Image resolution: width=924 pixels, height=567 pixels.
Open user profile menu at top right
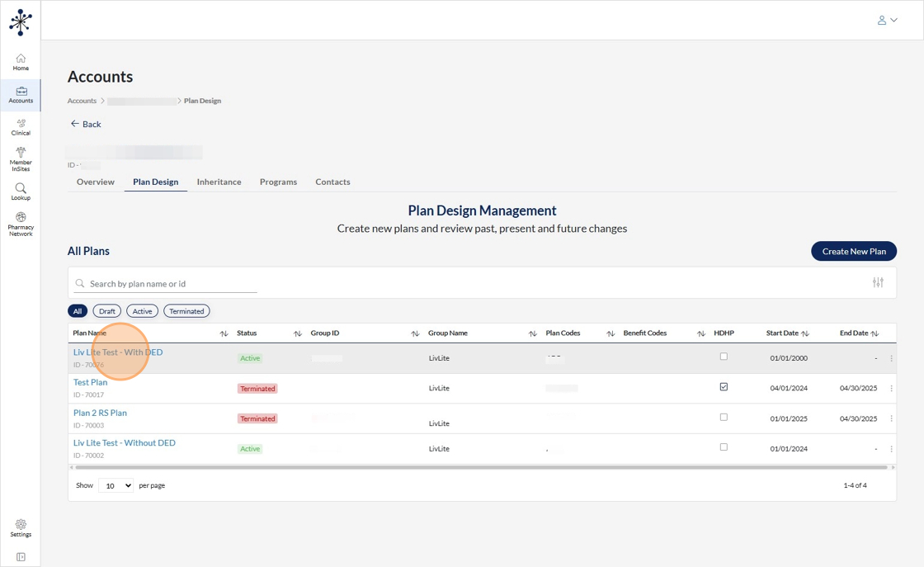pyautogui.click(x=887, y=20)
